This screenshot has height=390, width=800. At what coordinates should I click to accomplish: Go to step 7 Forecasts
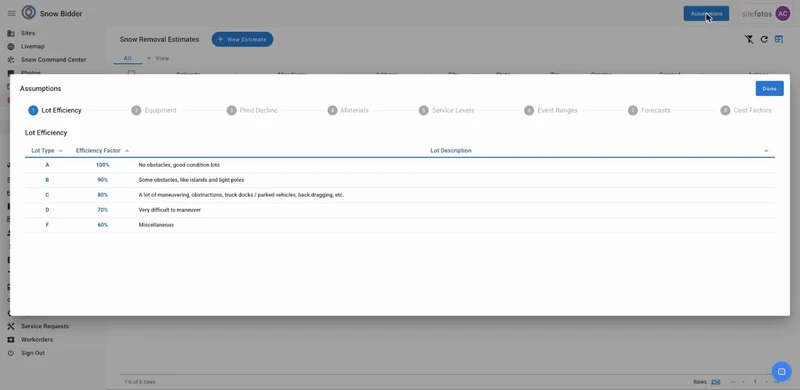point(649,110)
